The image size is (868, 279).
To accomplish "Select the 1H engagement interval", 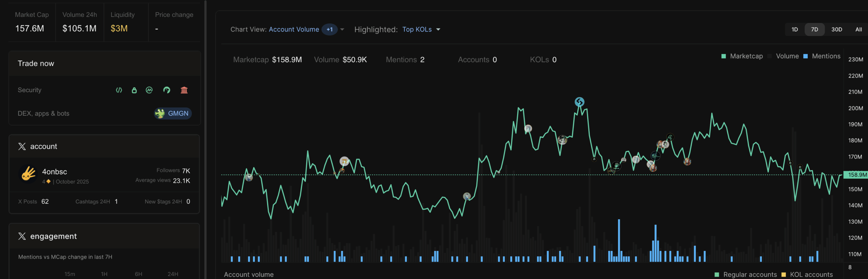I will point(104,274).
